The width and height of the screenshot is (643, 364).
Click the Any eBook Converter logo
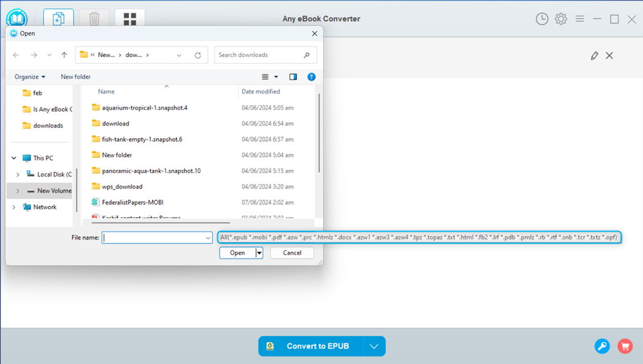tap(17, 18)
